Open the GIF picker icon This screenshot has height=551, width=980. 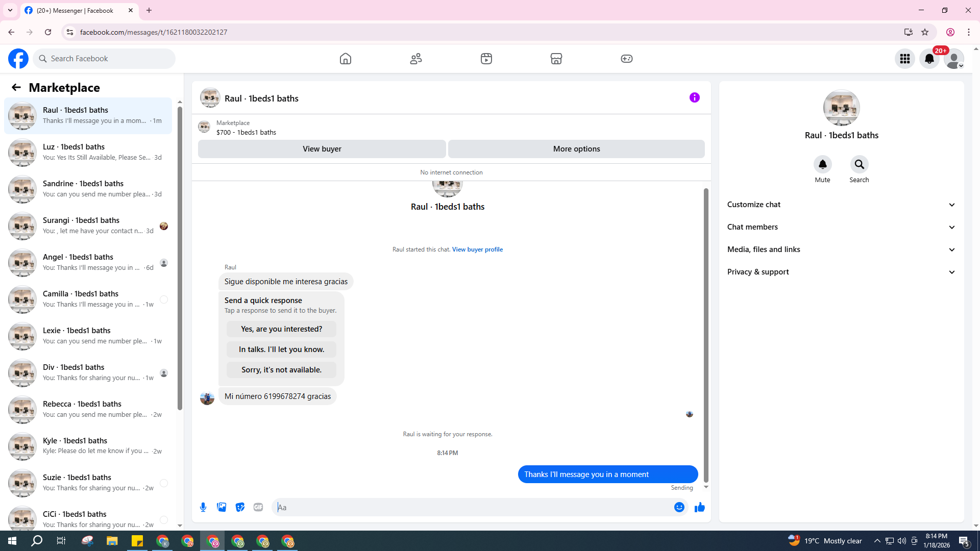[258, 507]
